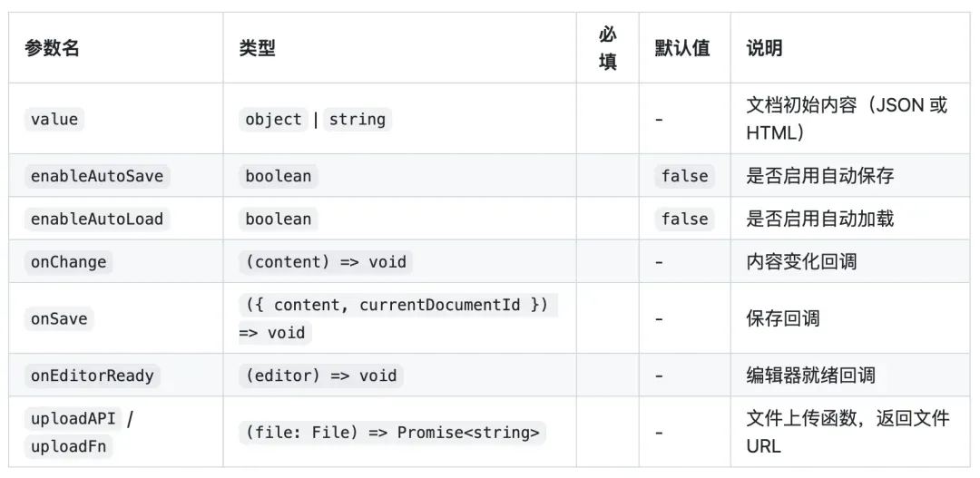Click the boolean type for enableAutoSave
Viewport: 980px width, 478px height.
pyautogui.click(x=278, y=176)
